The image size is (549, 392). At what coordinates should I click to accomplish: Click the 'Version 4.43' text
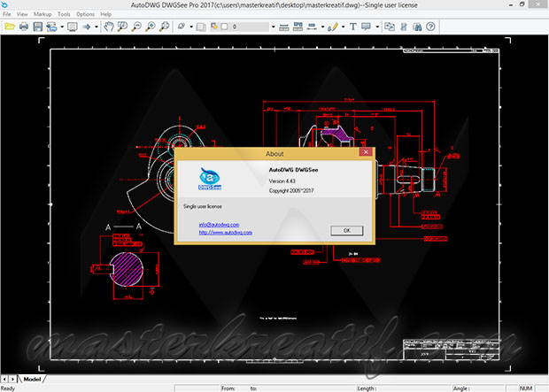[282, 181]
